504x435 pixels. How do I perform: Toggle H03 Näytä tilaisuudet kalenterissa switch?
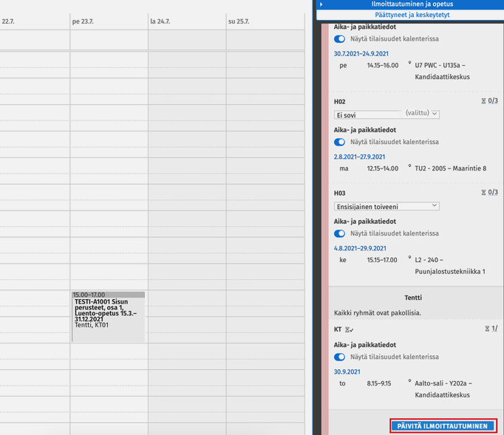pyautogui.click(x=340, y=233)
